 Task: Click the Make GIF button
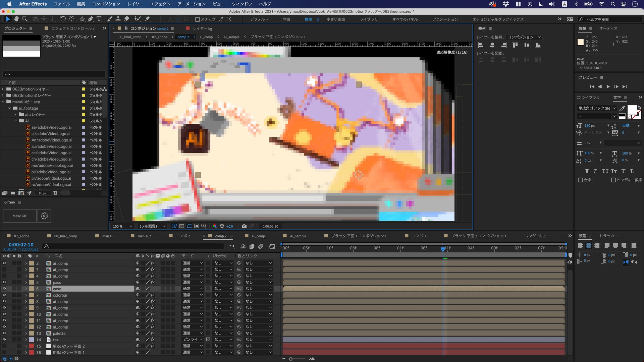coord(19,216)
